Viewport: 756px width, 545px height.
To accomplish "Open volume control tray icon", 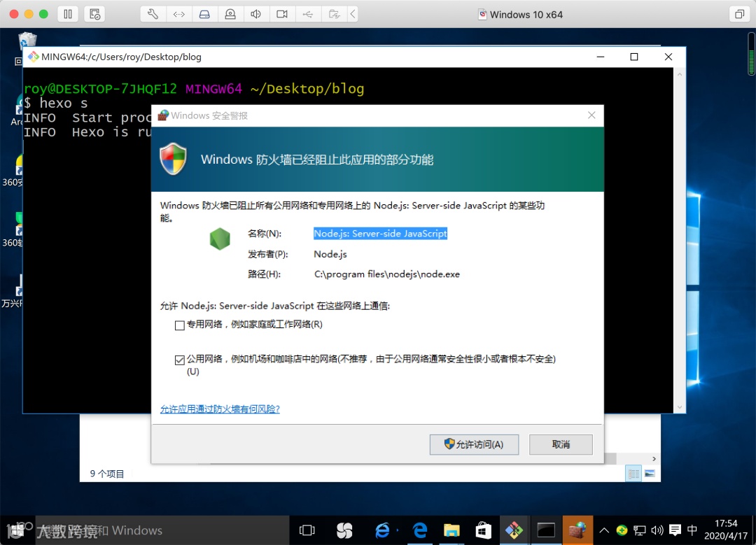I will tap(657, 530).
